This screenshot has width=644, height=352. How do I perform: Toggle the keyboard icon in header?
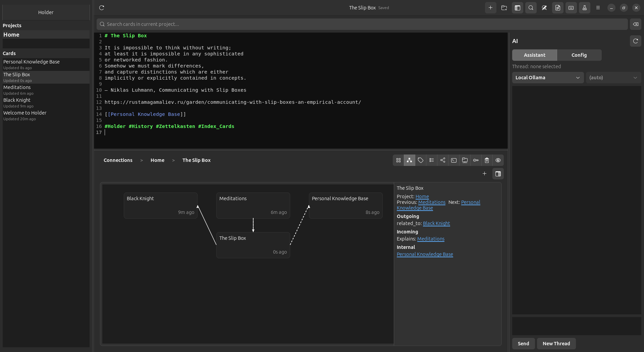tap(571, 8)
